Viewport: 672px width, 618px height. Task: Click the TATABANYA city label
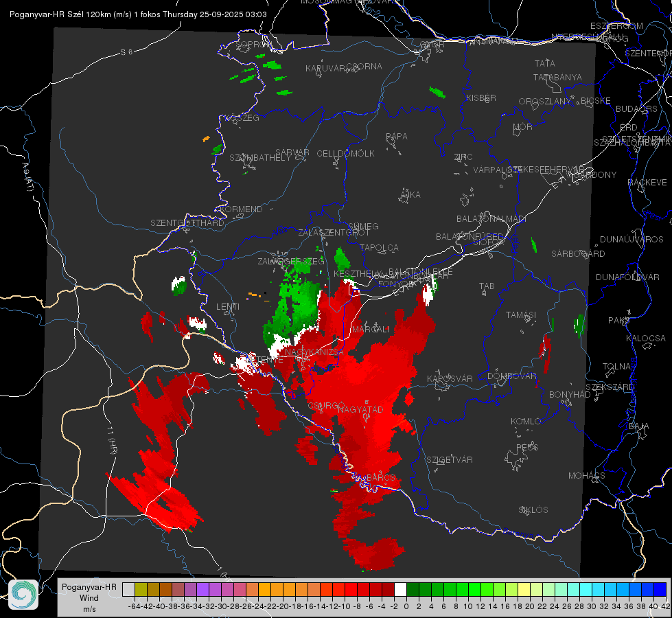pyautogui.click(x=557, y=78)
